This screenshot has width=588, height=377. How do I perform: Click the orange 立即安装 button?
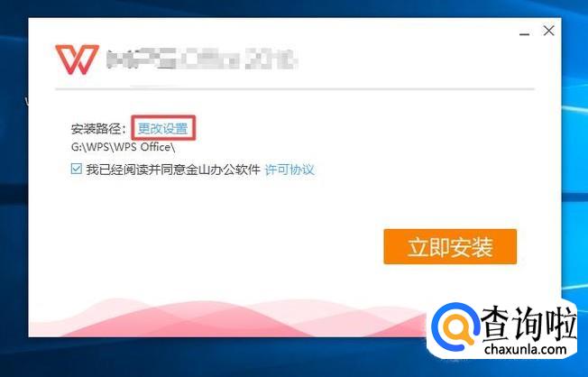pos(450,247)
